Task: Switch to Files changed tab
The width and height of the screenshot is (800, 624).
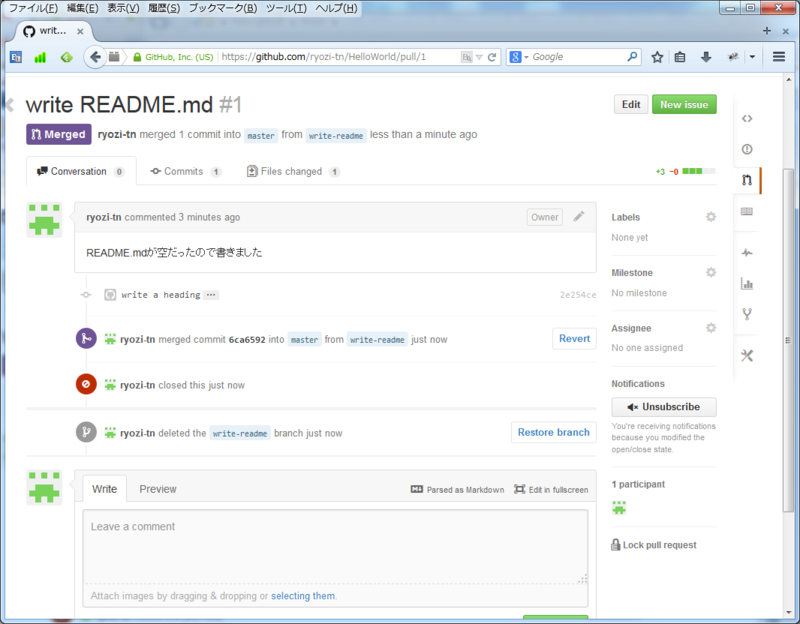Action: [x=293, y=171]
